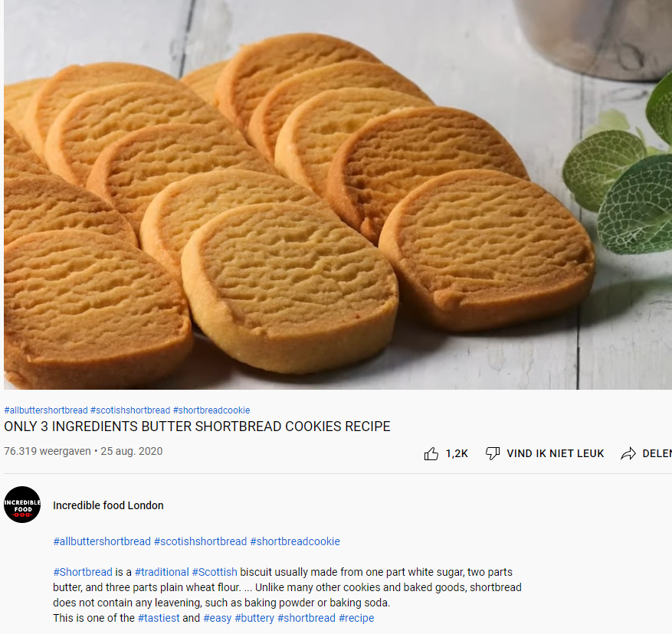672x634 pixels.
Task: Click the share arrow icon
Action: [x=628, y=453]
